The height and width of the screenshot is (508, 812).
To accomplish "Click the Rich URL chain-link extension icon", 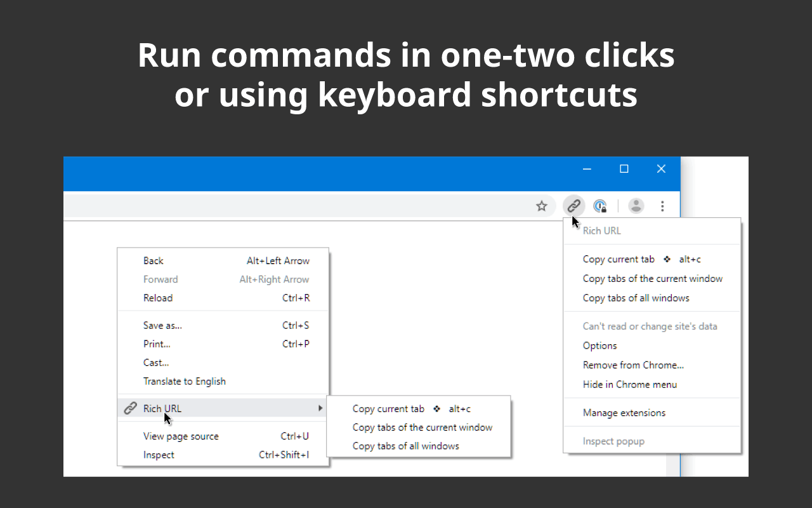I will (x=573, y=206).
